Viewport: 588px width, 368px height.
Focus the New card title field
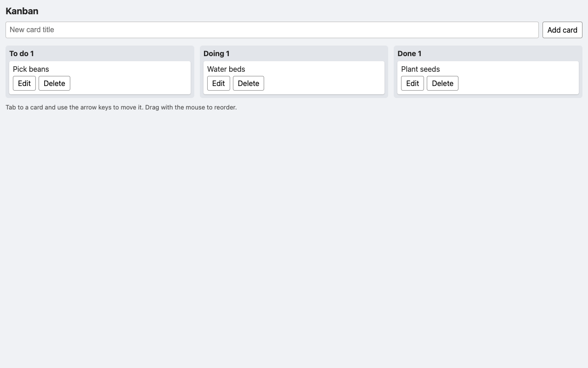coord(272,30)
